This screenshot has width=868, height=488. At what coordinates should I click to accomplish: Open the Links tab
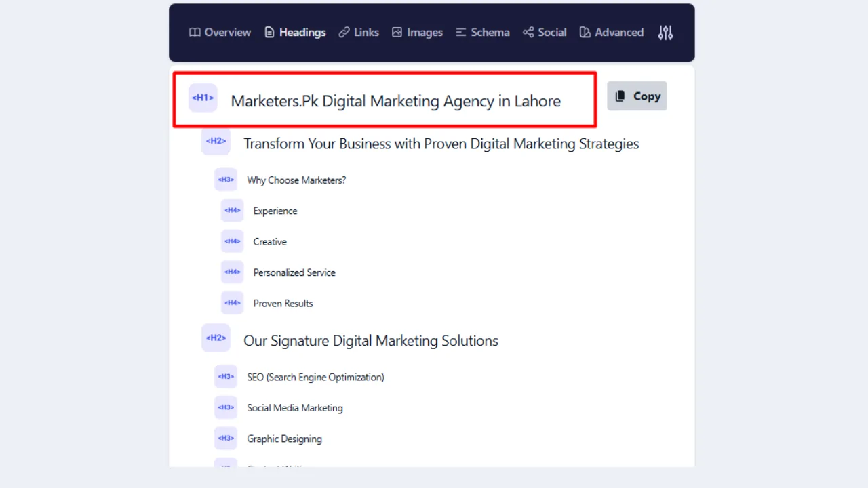359,33
